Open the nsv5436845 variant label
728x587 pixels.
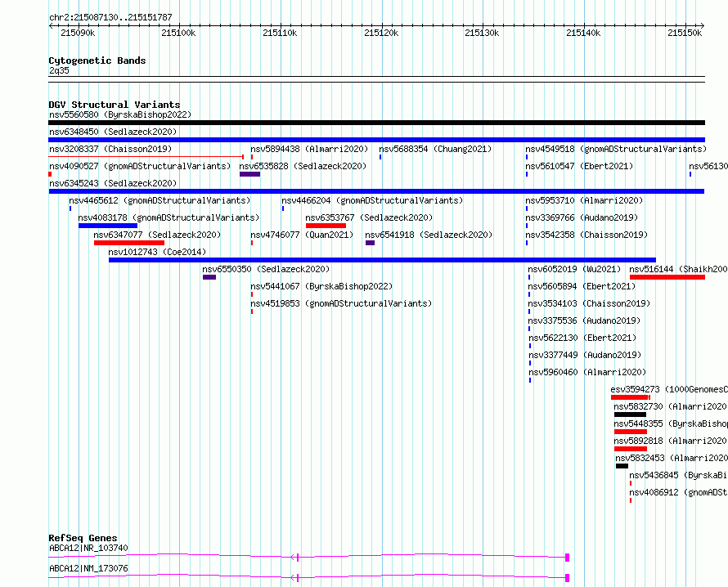point(678,475)
